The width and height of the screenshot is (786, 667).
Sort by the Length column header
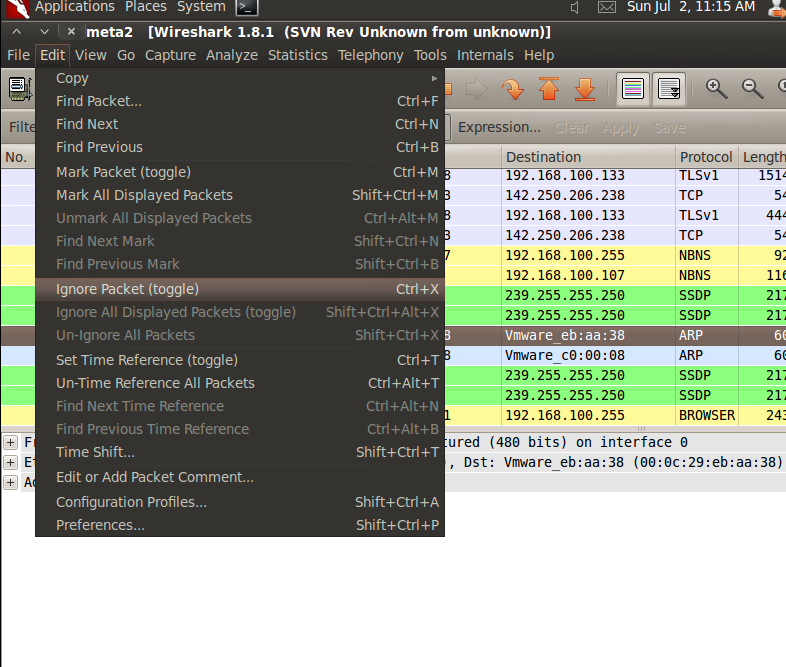[762, 157]
